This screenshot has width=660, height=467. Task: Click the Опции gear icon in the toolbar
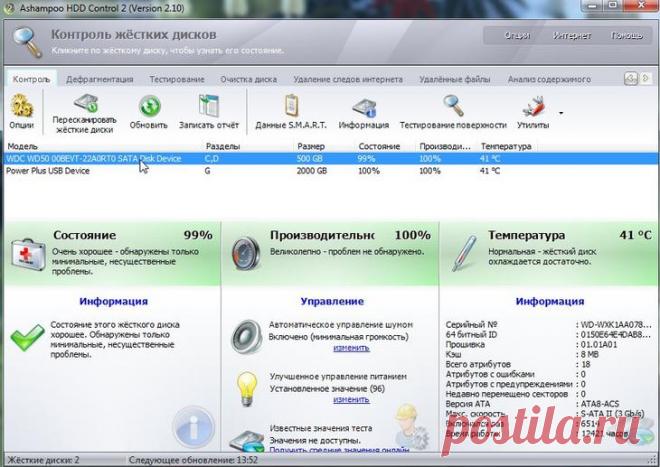pos(21,105)
